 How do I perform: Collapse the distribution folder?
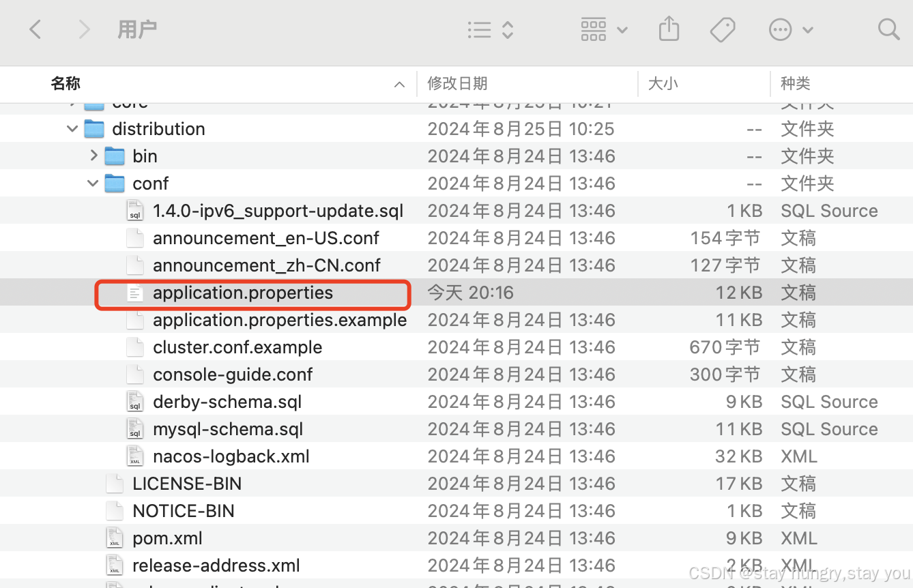point(72,129)
